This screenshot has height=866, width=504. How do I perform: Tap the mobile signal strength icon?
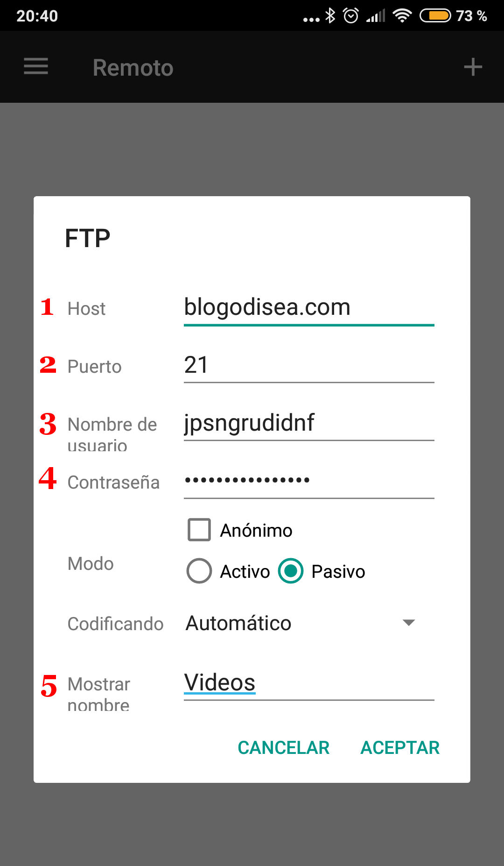(376, 16)
